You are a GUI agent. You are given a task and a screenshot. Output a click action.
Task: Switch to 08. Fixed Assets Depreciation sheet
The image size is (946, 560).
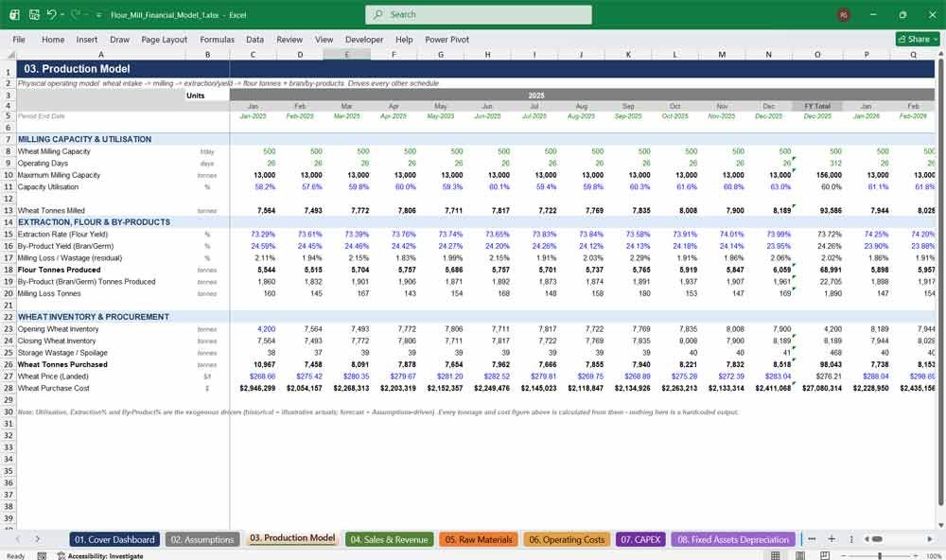(x=733, y=539)
